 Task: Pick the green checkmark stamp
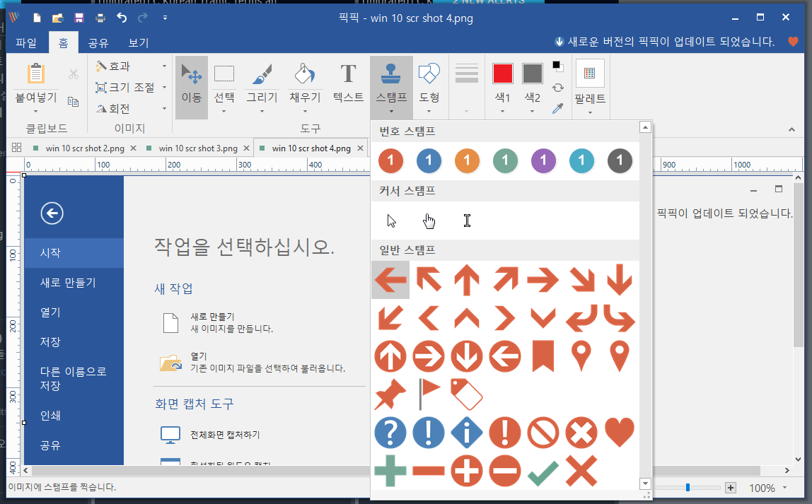click(543, 470)
